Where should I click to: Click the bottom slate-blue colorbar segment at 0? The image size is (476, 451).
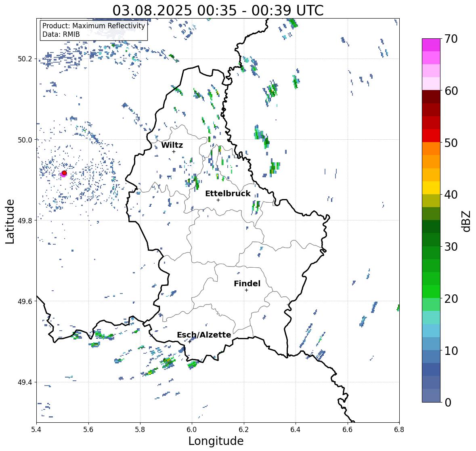[x=431, y=395]
